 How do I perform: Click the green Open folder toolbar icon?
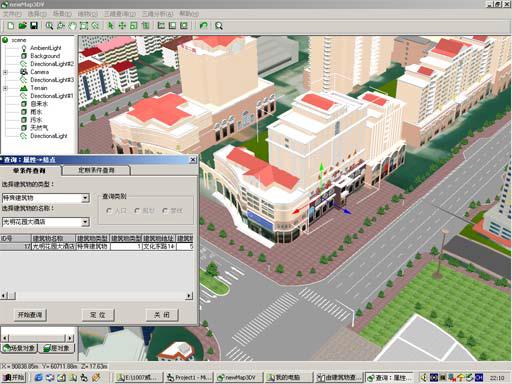(x=22, y=26)
